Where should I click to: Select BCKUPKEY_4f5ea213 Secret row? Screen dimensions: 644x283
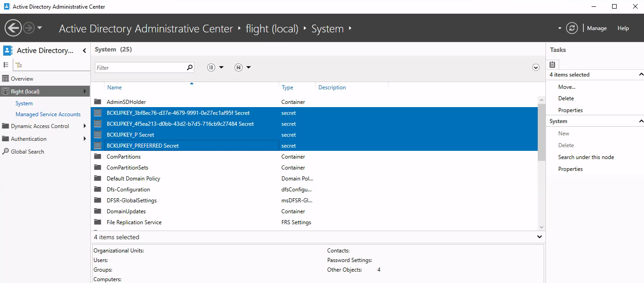click(314, 124)
